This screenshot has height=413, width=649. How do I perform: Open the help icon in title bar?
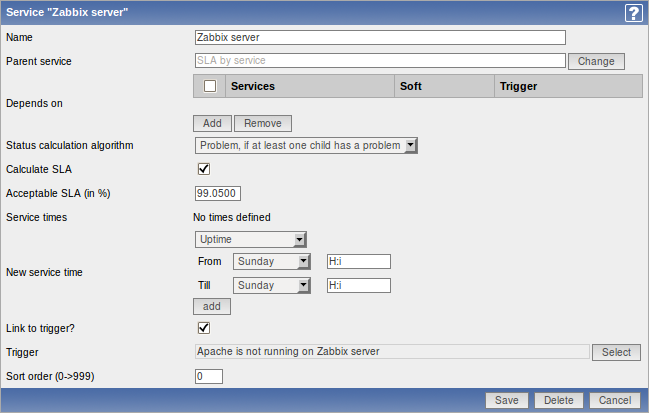(x=633, y=13)
